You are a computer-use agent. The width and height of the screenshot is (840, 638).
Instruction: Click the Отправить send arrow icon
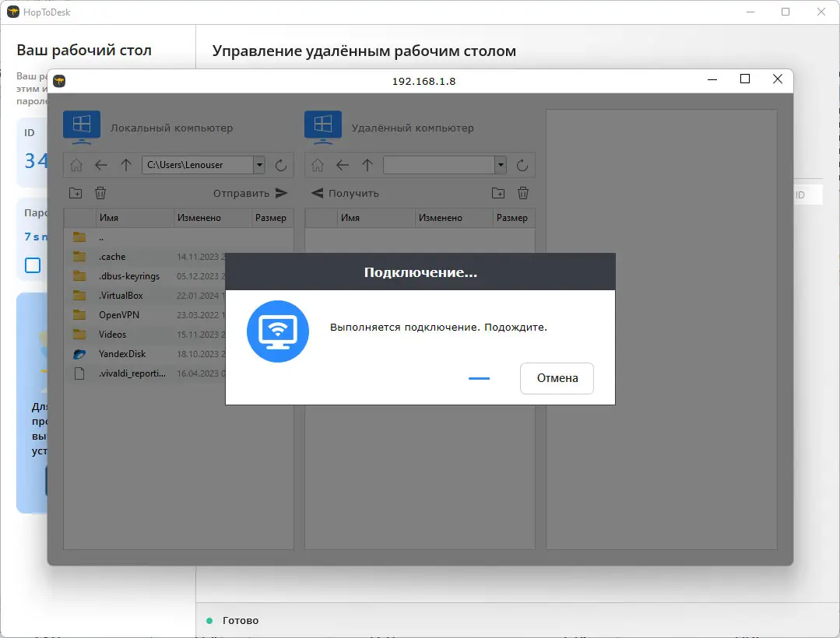click(x=283, y=192)
